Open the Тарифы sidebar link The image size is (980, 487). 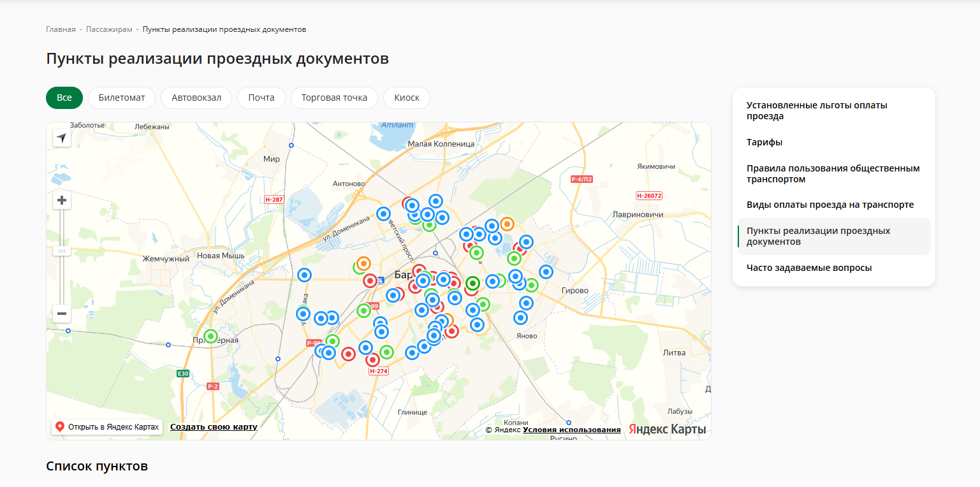[764, 142]
